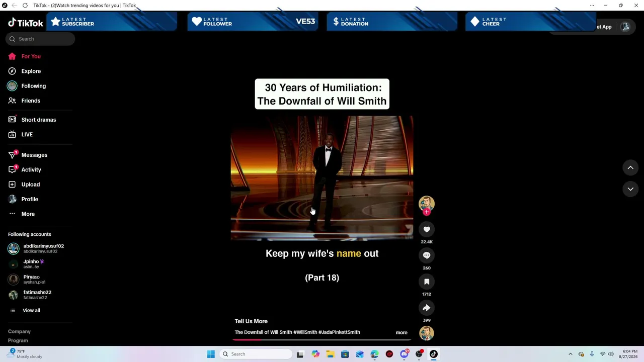
Task: Open Profile avatar icon in sidebar
Action: [x=12, y=199]
